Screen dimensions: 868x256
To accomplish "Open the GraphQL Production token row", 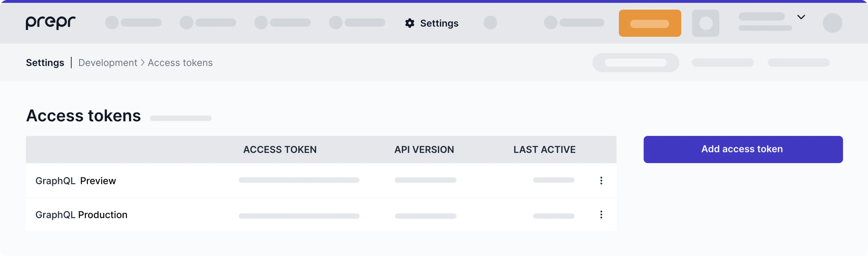I will point(321,215).
